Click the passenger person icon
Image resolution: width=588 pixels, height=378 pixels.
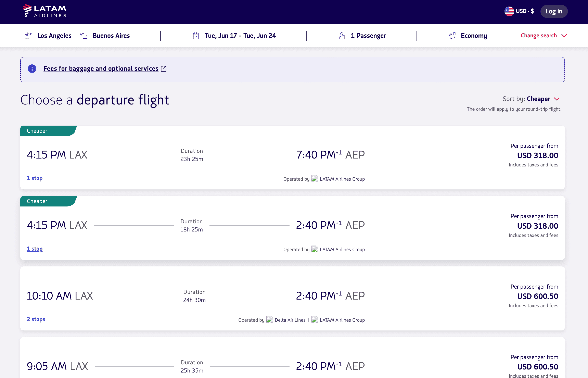coord(342,36)
